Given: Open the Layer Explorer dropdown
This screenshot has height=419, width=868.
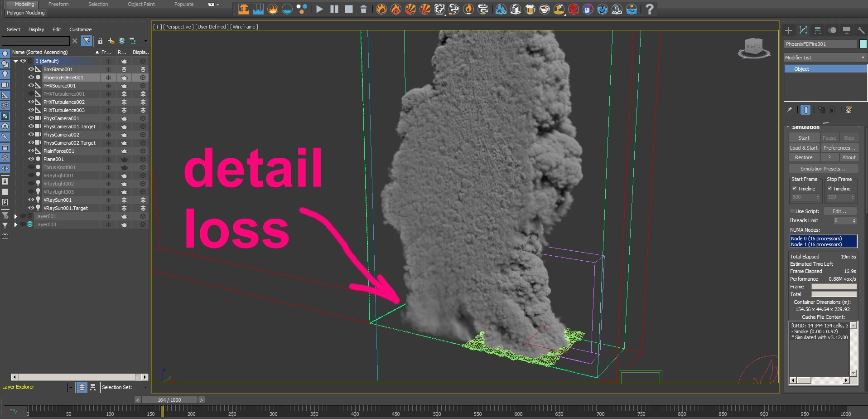Looking at the screenshot, I should point(71,387).
